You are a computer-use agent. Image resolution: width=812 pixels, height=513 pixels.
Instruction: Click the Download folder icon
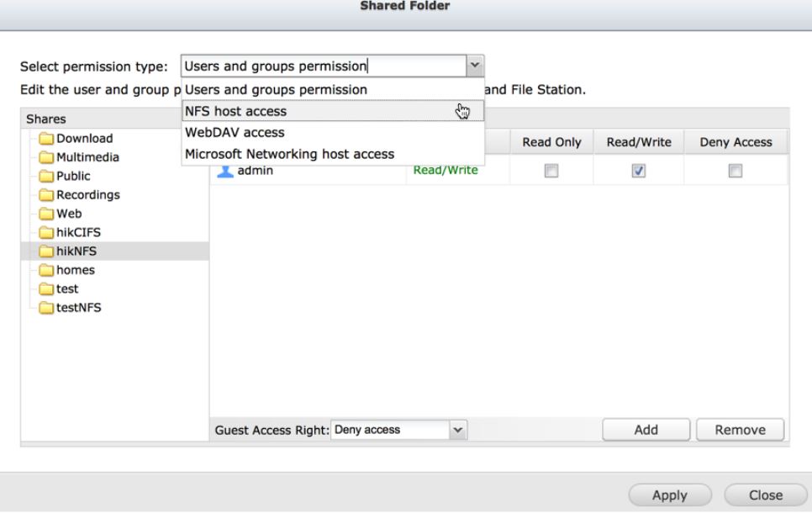pos(46,139)
